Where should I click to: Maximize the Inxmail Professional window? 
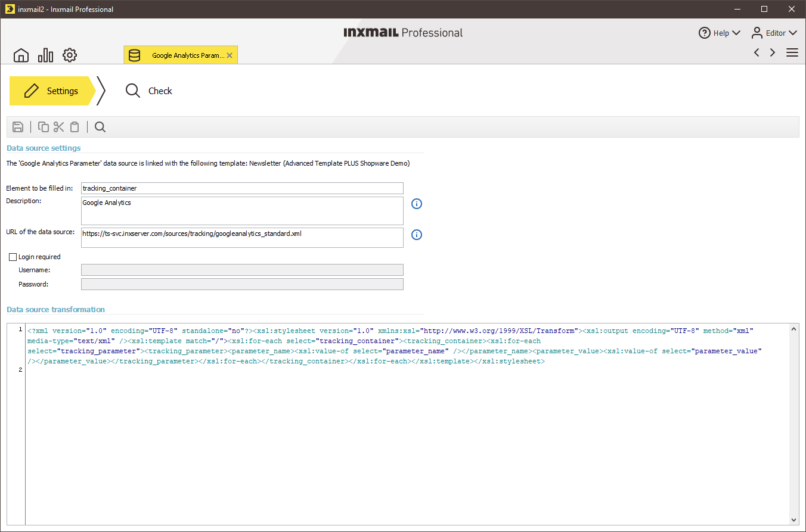coord(764,9)
